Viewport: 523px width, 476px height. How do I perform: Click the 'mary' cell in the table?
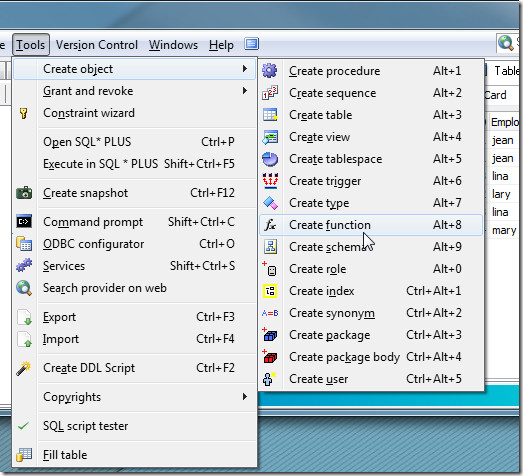[504, 230]
